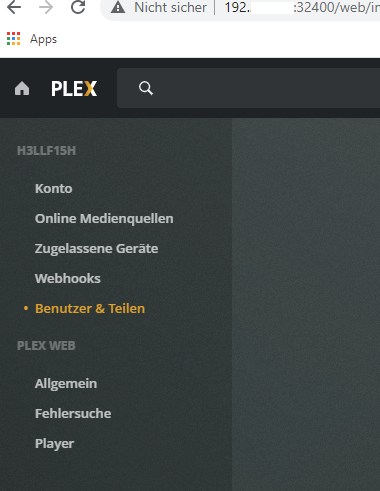Image resolution: width=380 pixels, height=491 pixels.
Task: Open Allgemein under Plex Web
Action: pyautogui.click(x=66, y=384)
